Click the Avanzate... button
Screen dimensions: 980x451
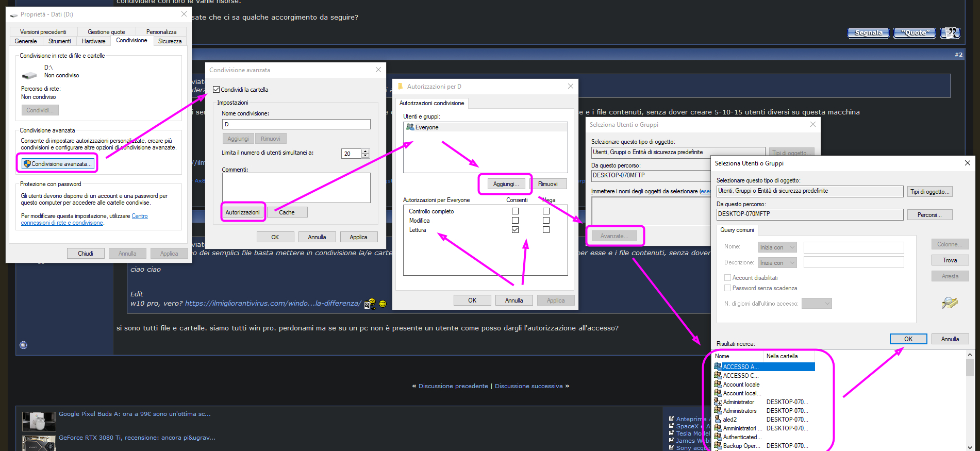[613, 236]
